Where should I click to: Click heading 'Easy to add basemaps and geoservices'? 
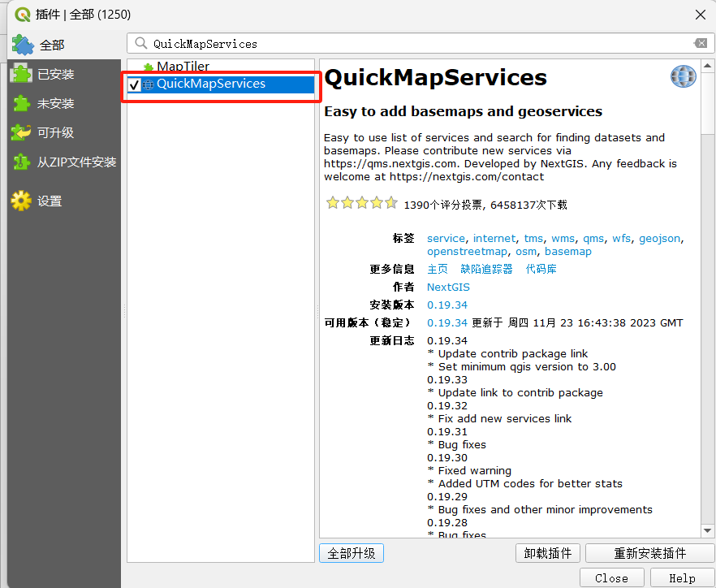pyautogui.click(x=463, y=111)
